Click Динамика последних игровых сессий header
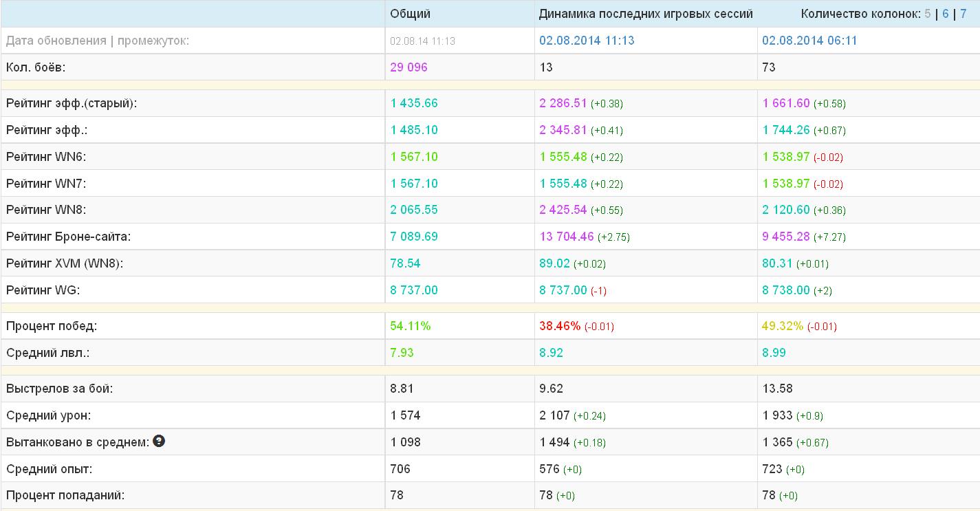Screen dimensions: 980x511 [x=646, y=14]
